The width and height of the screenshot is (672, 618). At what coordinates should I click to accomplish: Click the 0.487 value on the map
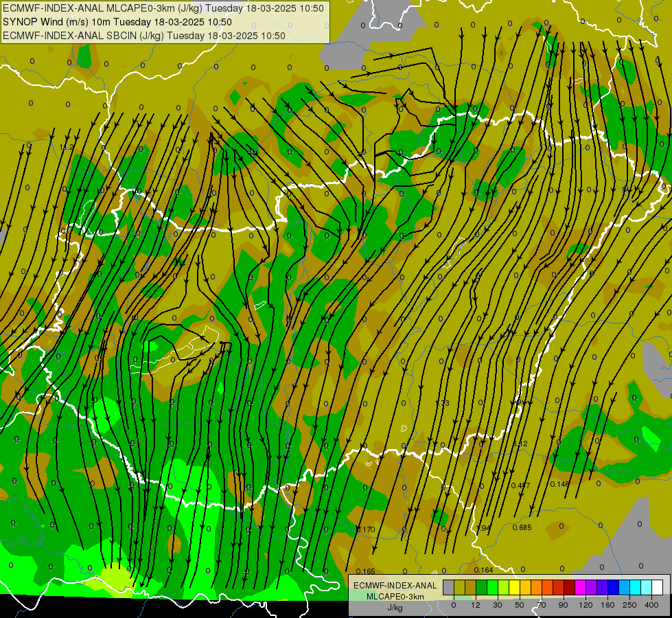coord(521,485)
